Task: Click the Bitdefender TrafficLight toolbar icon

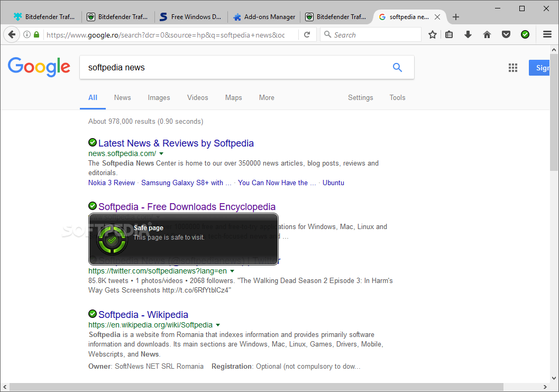Action: point(525,34)
